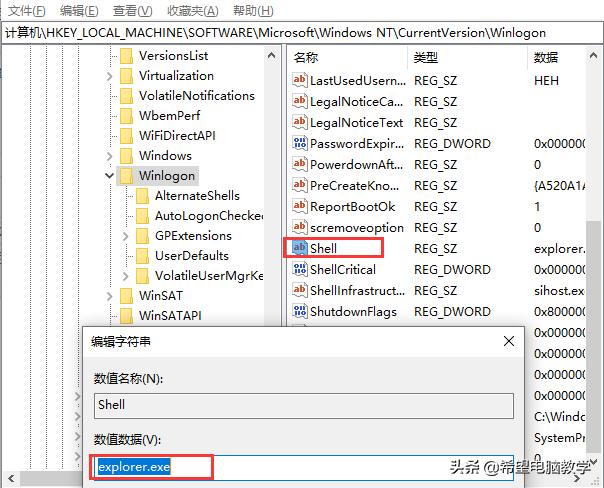Viewport: 604px width, 488px height.
Task: Select the Virtualization folder icon
Action: (126, 76)
